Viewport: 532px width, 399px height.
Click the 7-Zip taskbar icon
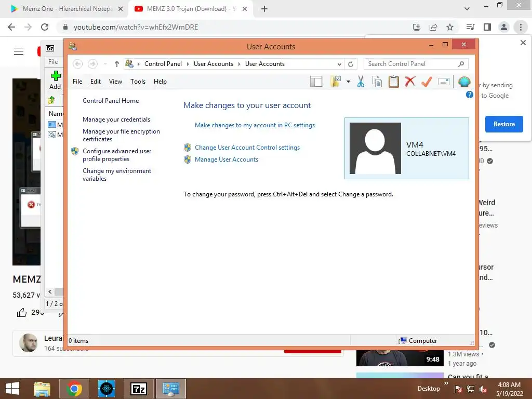138,389
